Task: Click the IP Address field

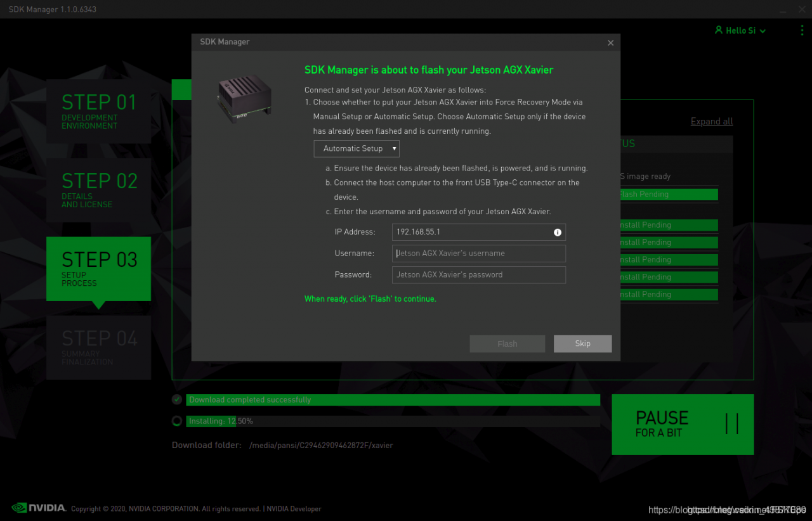Action: [479, 232]
